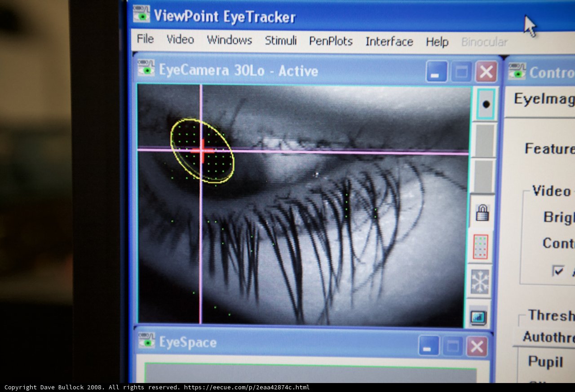Minimize the EyeSpace window

(x=429, y=346)
